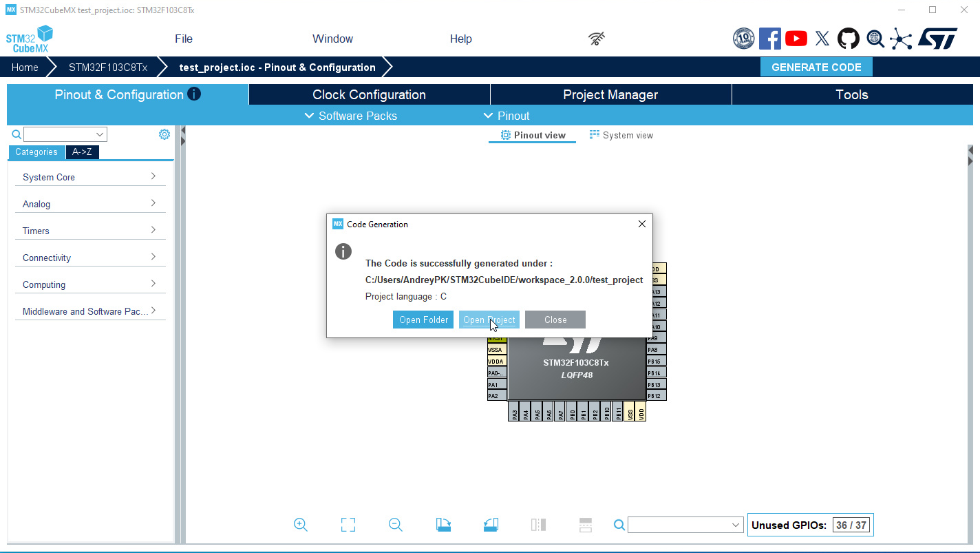The width and height of the screenshot is (980, 553).
Task: Click the STM32F103C8Tx breadcrumb
Action: [108, 67]
